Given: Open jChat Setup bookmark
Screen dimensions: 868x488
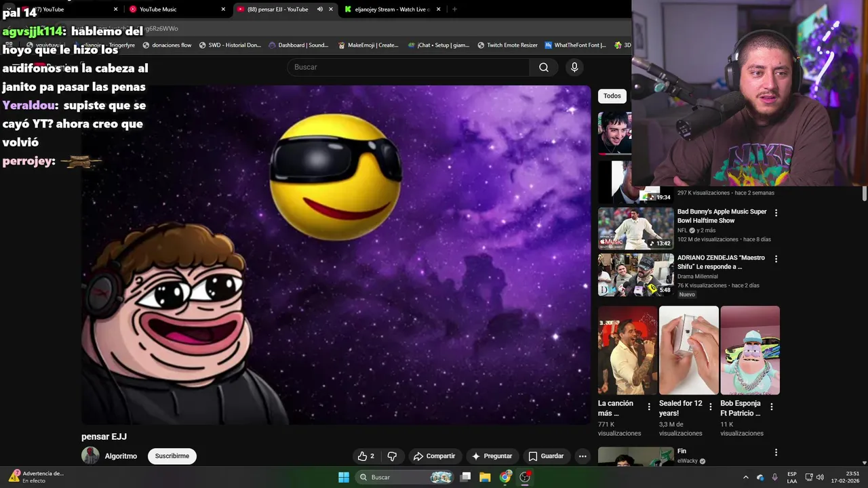Looking at the screenshot, I should [439, 45].
